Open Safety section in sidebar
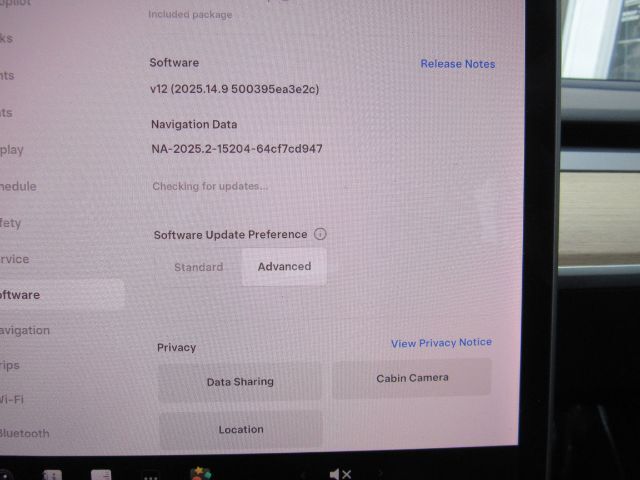Screen dimensions: 640x480 click(x=11, y=223)
